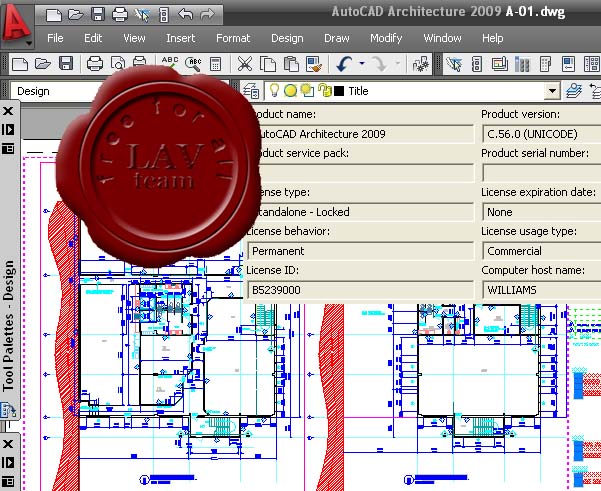Run ABC spell check tool
This screenshot has width=601, height=491.
[170, 62]
